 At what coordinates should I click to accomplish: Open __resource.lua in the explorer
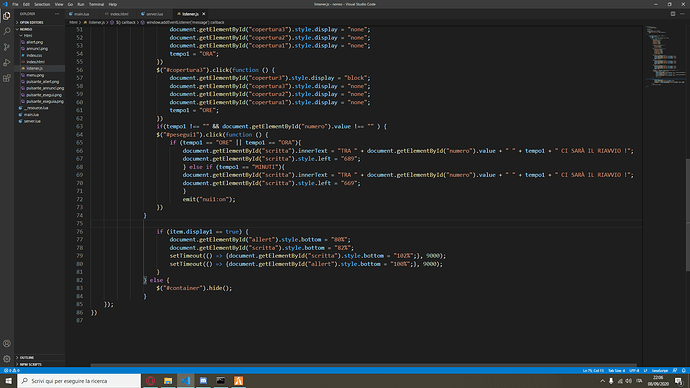coord(36,108)
